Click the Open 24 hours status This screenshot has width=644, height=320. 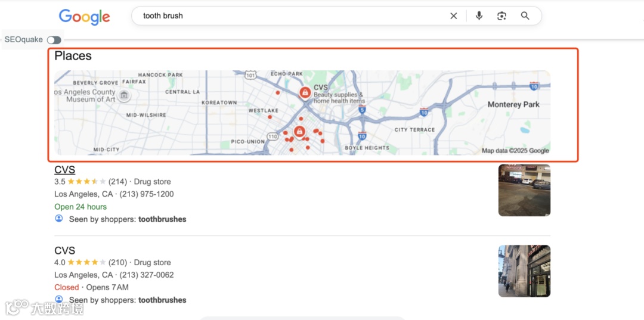(x=80, y=207)
